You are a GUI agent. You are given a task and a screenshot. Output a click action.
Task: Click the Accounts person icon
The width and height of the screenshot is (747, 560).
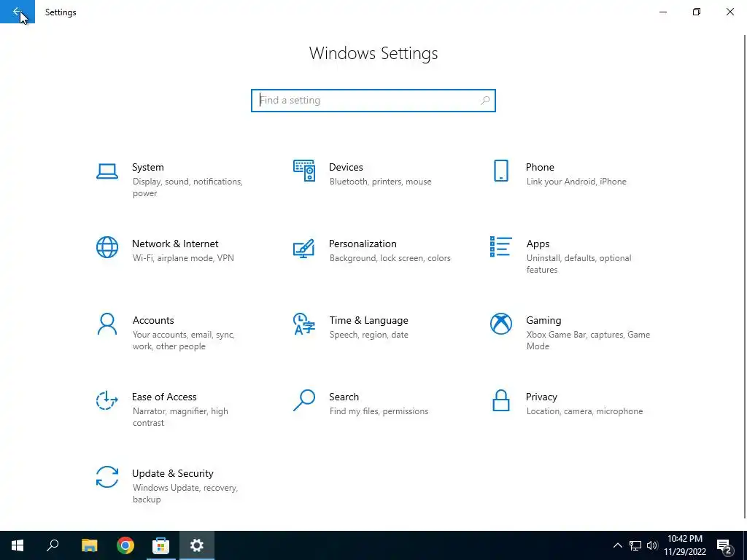107,324
